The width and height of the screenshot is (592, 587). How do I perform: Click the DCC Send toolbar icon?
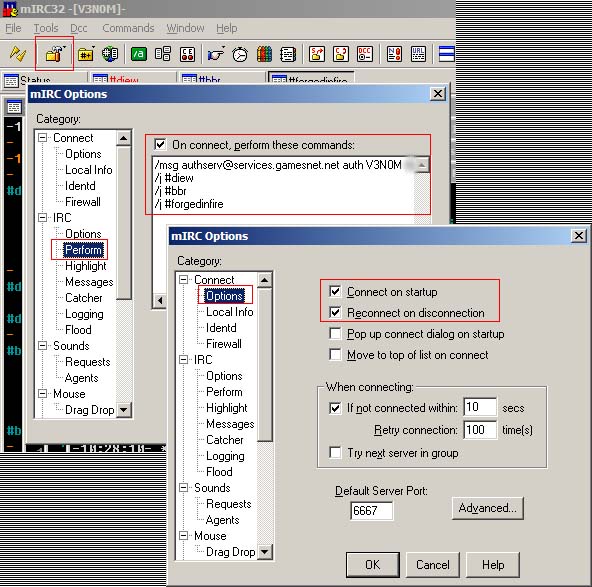(317, 54)
